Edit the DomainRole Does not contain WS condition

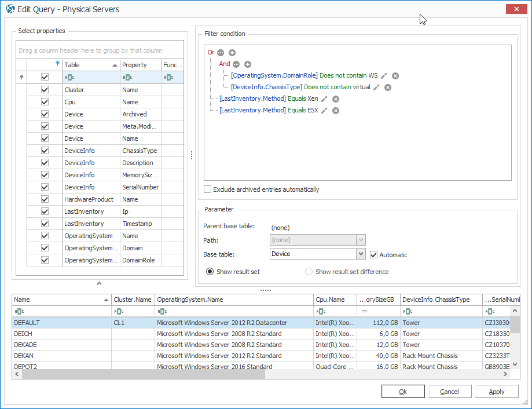click(384, 76)
